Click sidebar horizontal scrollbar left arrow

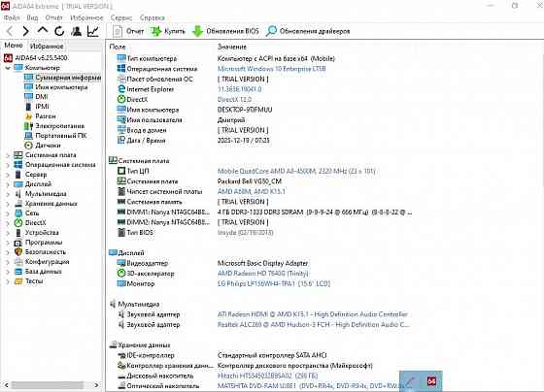pos(6,385)
